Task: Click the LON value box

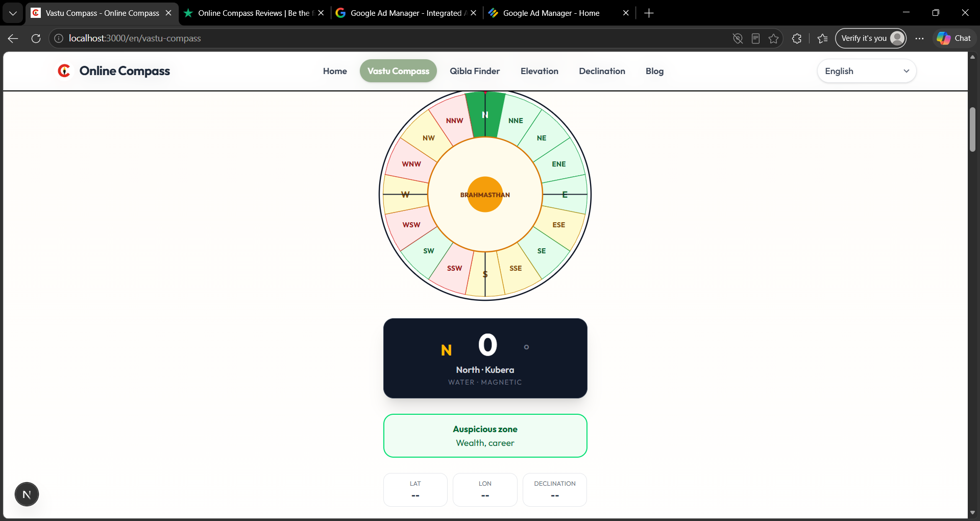Action: 485,490
